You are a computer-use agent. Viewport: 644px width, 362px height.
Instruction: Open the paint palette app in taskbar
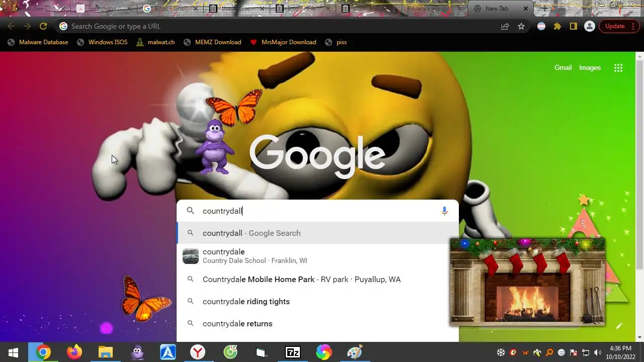[x=355, y=352]
